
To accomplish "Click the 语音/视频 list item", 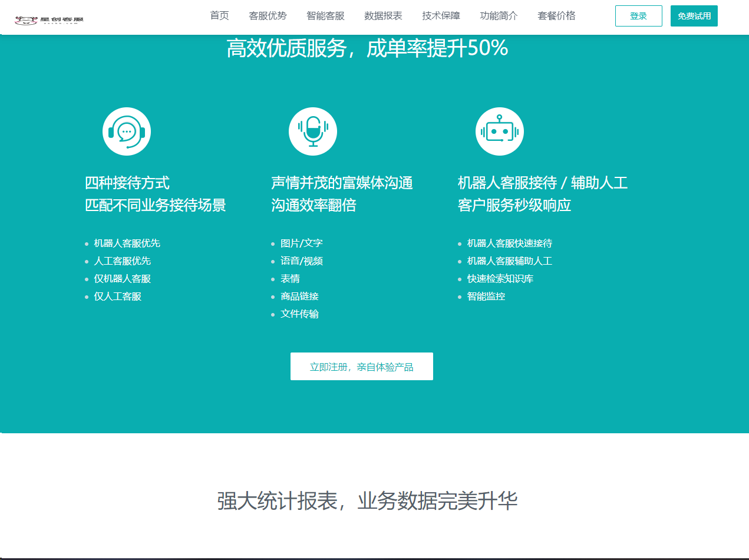I will coord(301,261).
